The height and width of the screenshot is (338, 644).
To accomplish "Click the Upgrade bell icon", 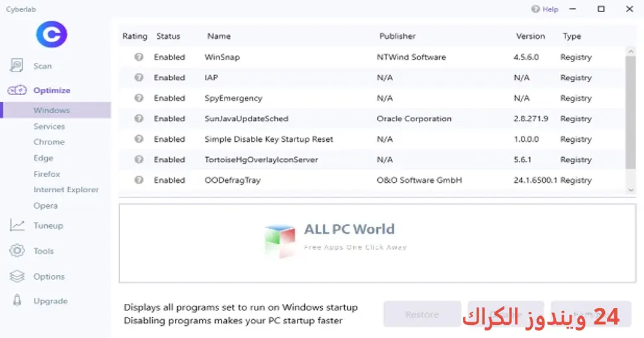I will [17, 301].
